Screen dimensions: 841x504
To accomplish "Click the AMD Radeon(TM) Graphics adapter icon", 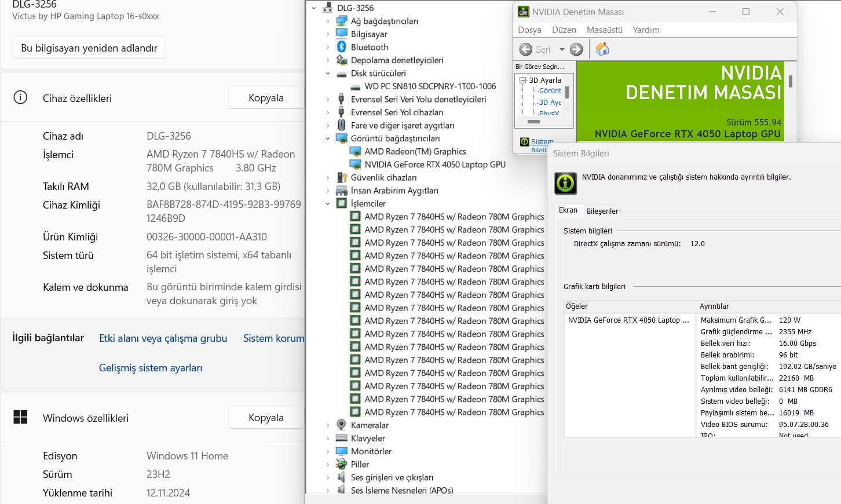I will coord(356,151).
